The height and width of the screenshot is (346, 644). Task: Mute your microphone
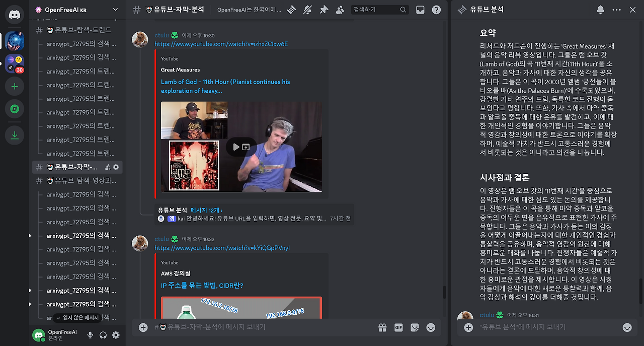90,334
